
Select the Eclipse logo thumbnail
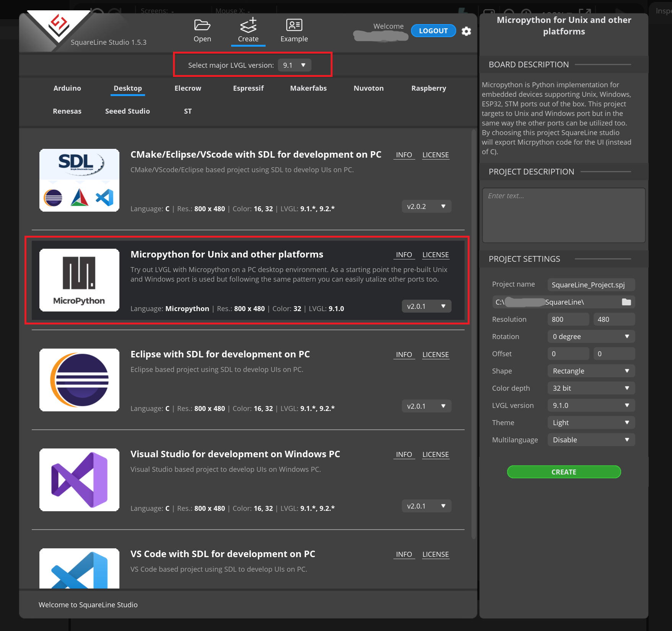coord(79,380)
